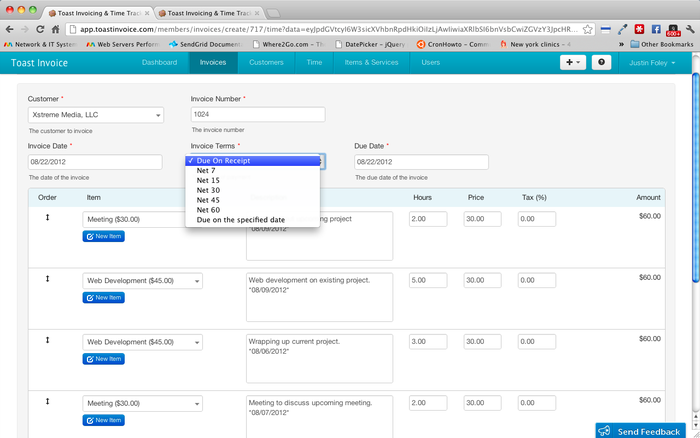Choose Due on the specified date option
Screen dimensions: 700x438
click(x=241, y=219)
